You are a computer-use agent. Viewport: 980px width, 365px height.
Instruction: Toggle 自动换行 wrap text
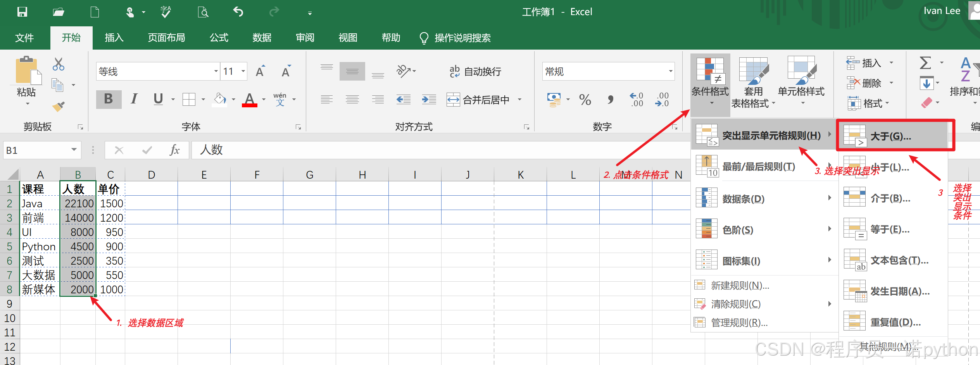pyautogui.click(x=475, y=72)
